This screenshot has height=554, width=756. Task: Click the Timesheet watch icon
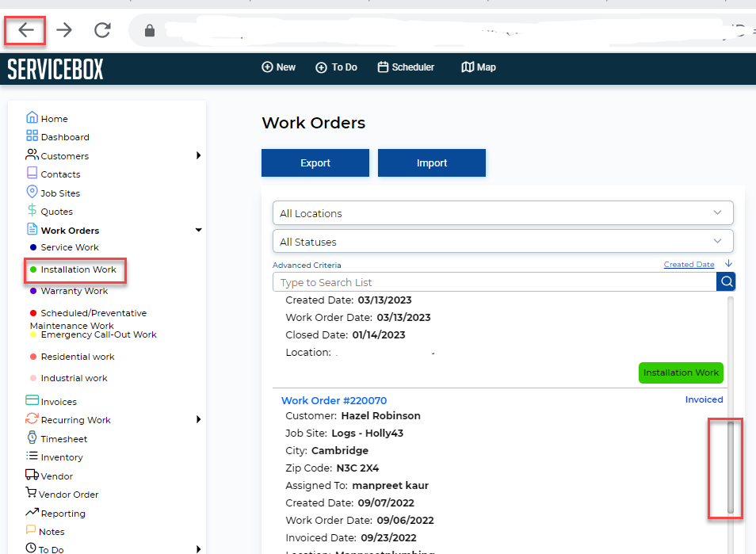pyautogui.click(x=32, y=437)
